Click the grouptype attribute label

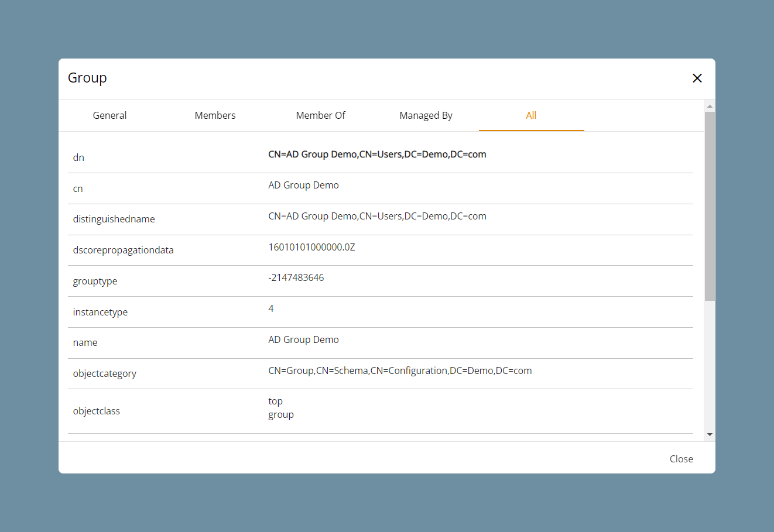click(x=95, y=281)
